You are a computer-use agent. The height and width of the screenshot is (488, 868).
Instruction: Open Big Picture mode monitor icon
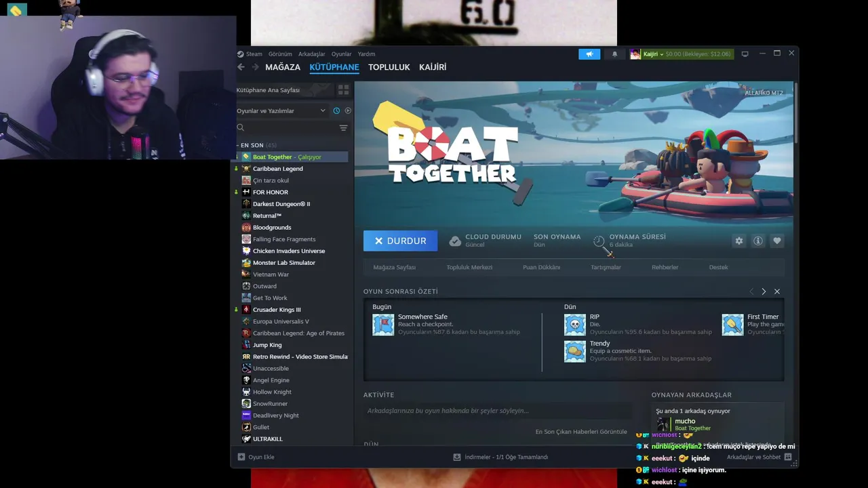[745, 54]
